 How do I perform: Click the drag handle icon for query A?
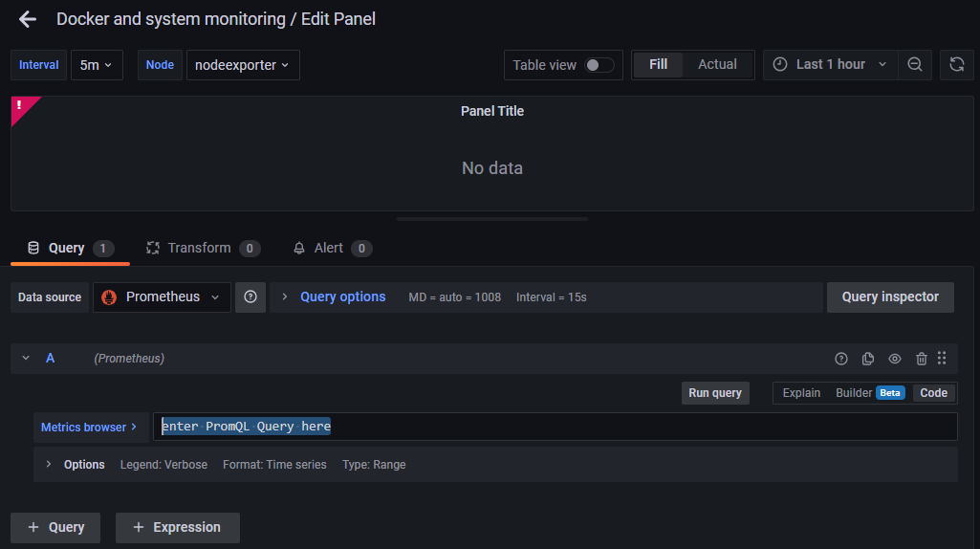[x=942, y=359]
